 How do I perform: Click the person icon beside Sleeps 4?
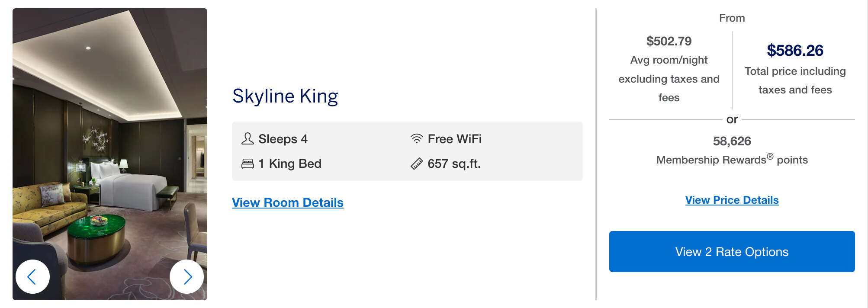coord(248,139)
